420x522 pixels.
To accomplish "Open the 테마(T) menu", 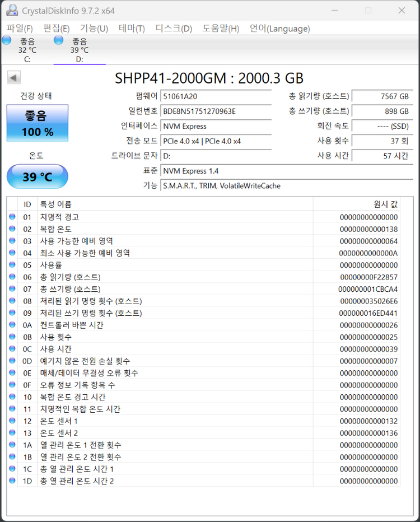I will [132, 29].
